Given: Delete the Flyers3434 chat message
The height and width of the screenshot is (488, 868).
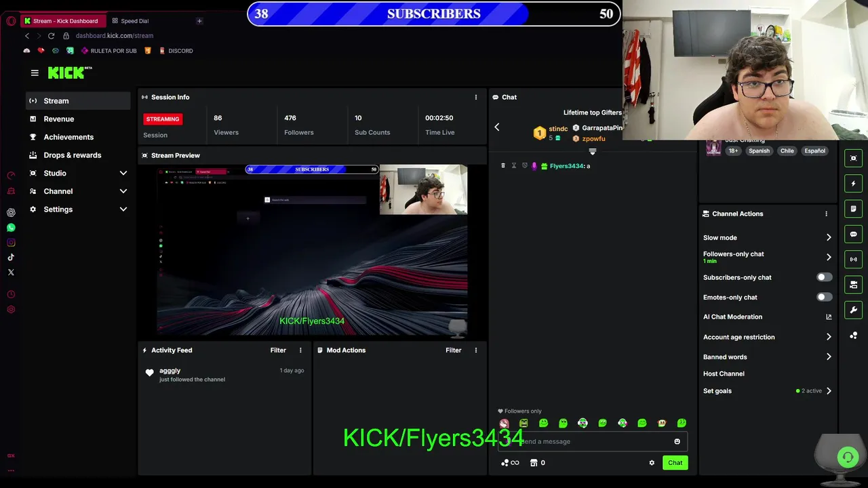Looking at the screenshot, I should (x=503, y=166).
